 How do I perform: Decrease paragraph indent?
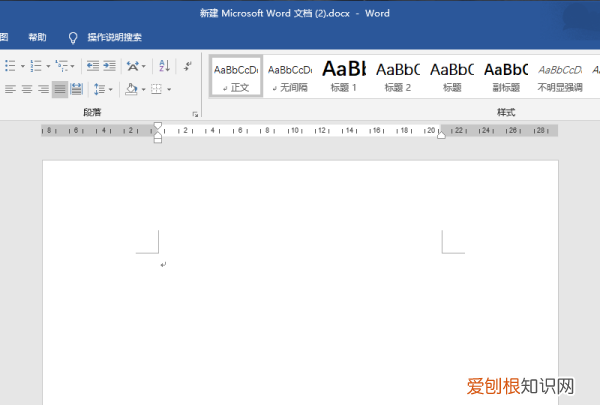pos(93,66)
